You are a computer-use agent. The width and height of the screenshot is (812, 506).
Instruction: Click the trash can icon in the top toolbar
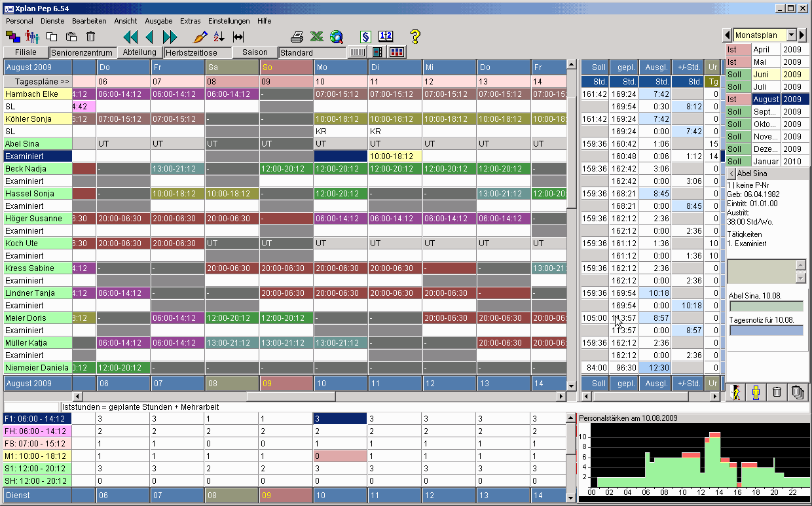tap(91, 37)
